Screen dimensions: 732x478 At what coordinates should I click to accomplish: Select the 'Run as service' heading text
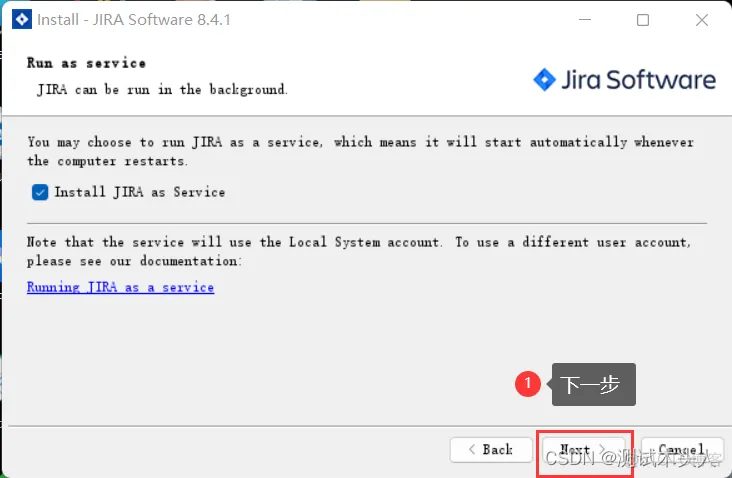click(86, 63)
